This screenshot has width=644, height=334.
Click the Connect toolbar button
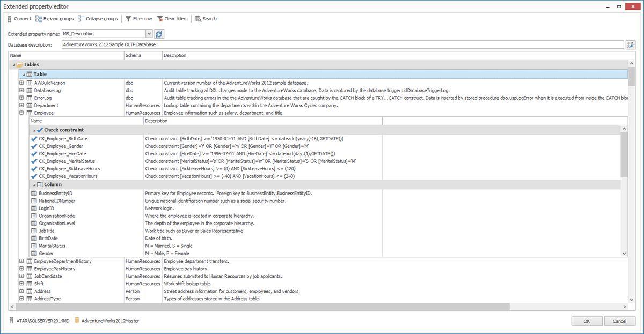(x=19, y=19)
